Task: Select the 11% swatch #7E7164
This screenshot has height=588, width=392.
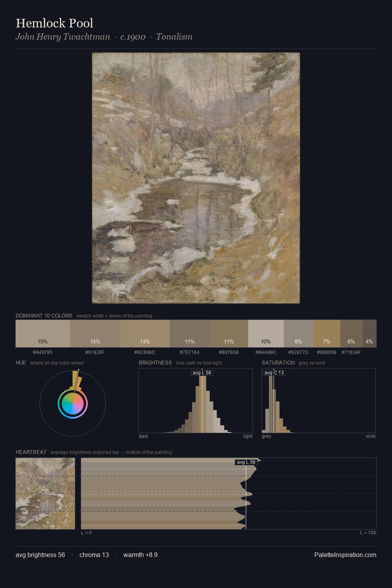Action: coord(190,334)
